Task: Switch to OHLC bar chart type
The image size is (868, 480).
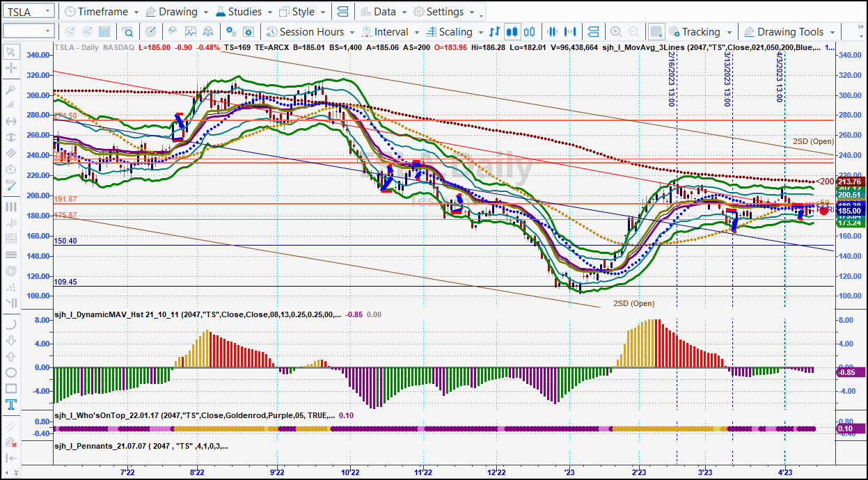Action: tap(495, 31)
